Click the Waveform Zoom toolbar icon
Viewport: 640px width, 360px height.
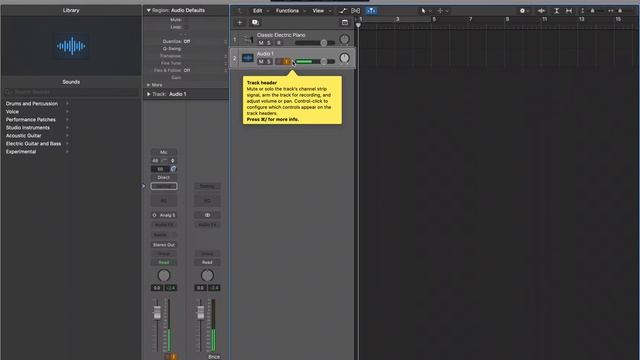click(542, 11)
